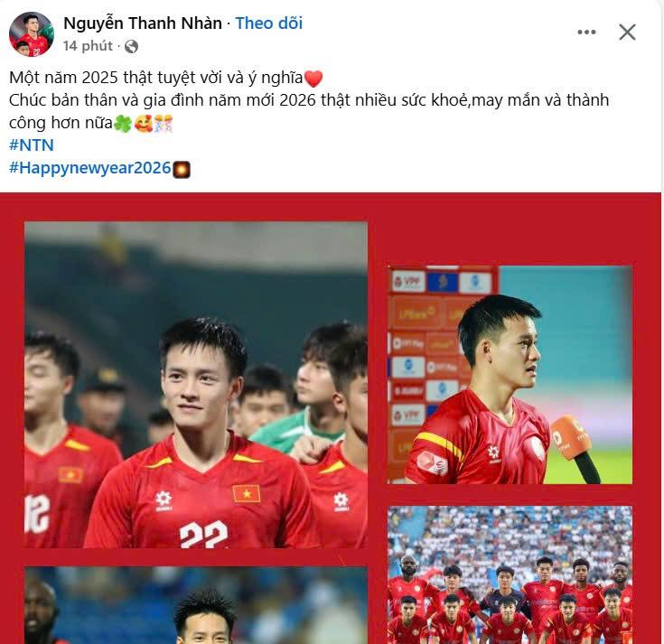The height and width of the screenshot is (644, 664).
Task: Open the photo of player number 22
Action: click(196, 385)
